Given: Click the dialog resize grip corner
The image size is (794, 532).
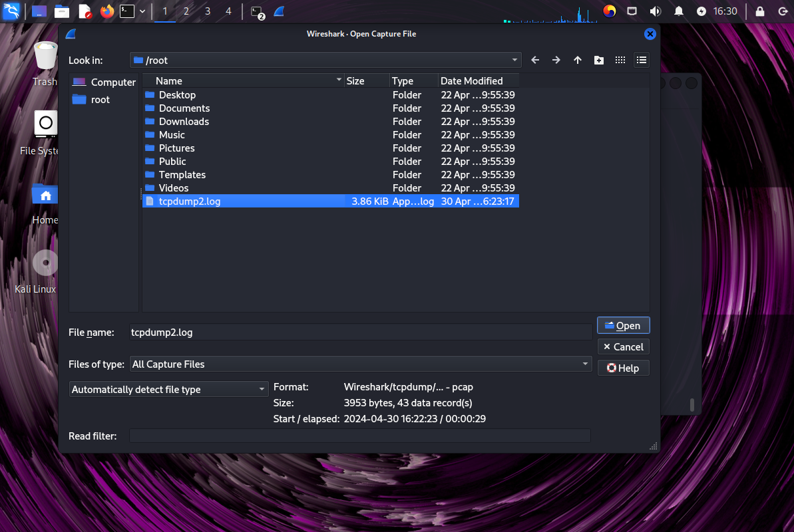Looking at the screenshot, I should click(653, 446).
